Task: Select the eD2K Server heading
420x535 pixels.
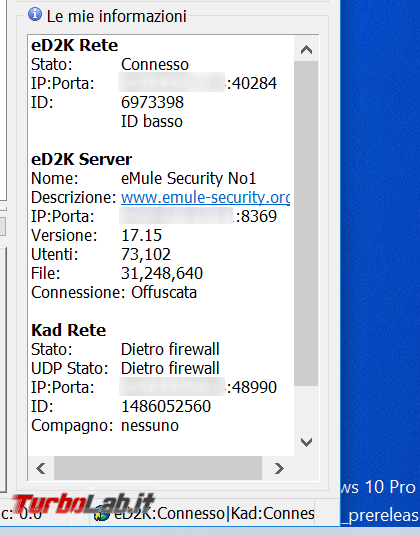Action: click(82, 159)
